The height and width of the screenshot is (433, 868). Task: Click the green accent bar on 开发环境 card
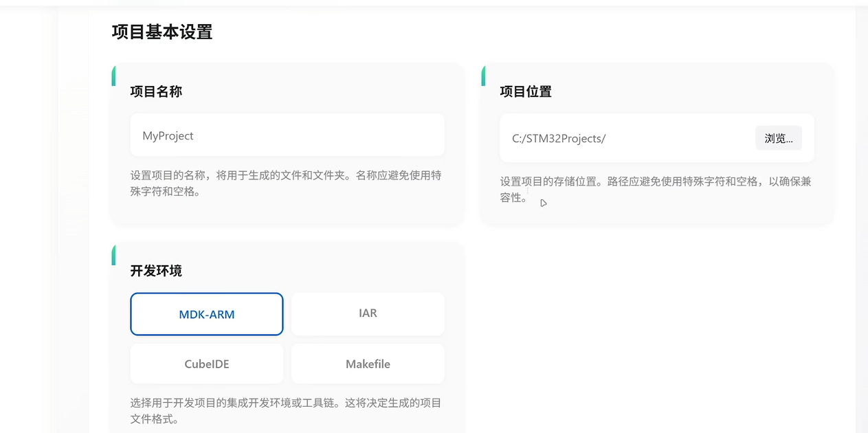[x=113, y=255]
